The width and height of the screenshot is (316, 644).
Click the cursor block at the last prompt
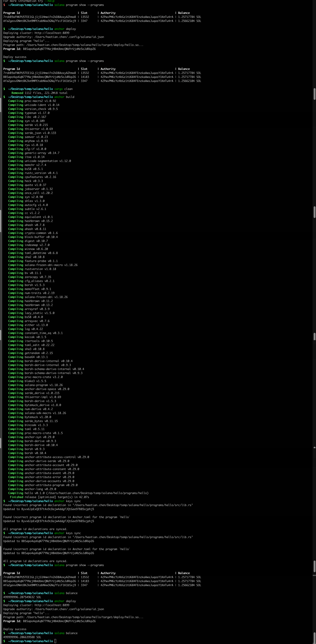pos(55,641)
